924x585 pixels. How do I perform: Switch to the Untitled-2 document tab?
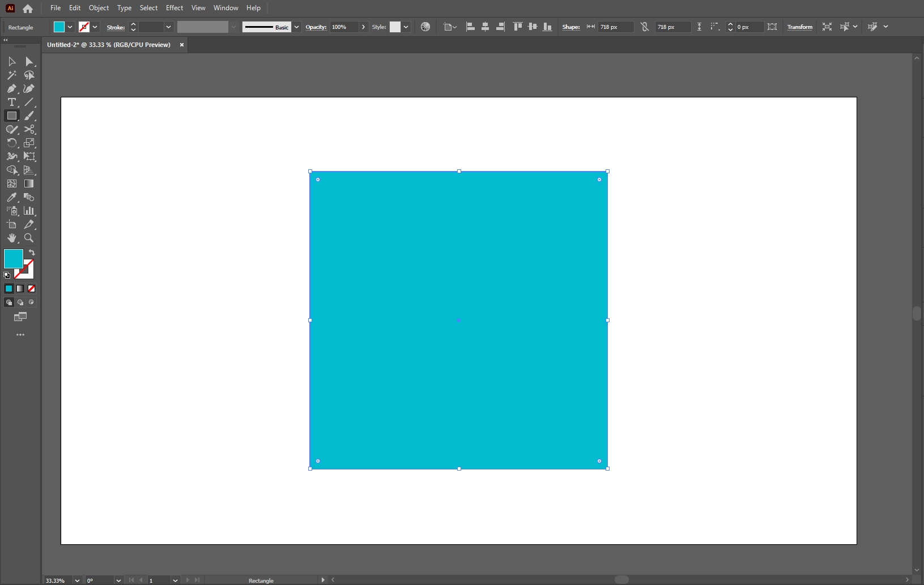[x=109, y=45]
